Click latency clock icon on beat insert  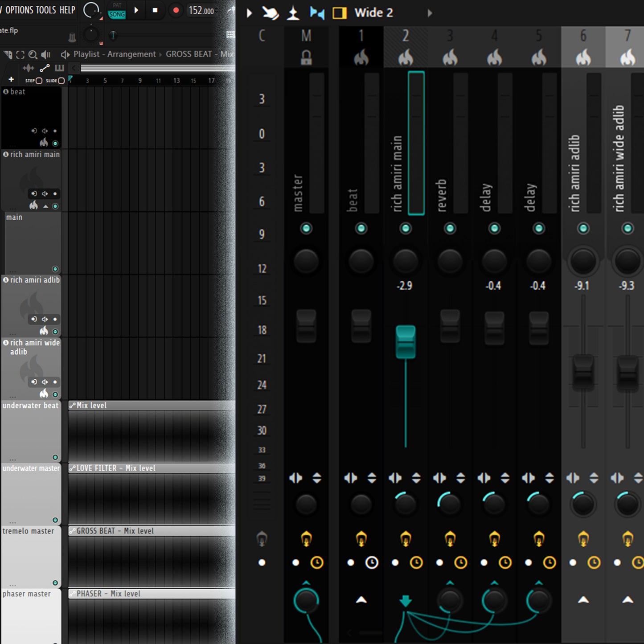coord(372,563)
